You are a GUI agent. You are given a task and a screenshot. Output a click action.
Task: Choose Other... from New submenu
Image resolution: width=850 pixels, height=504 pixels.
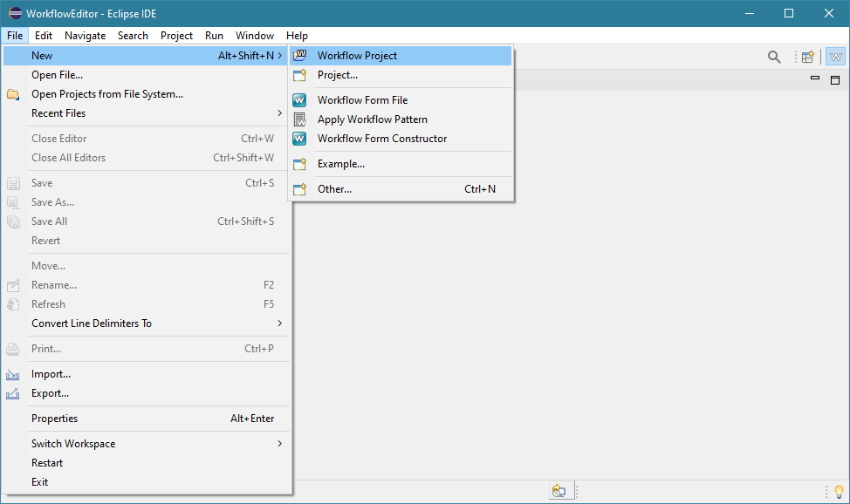[x=334, y=189]
